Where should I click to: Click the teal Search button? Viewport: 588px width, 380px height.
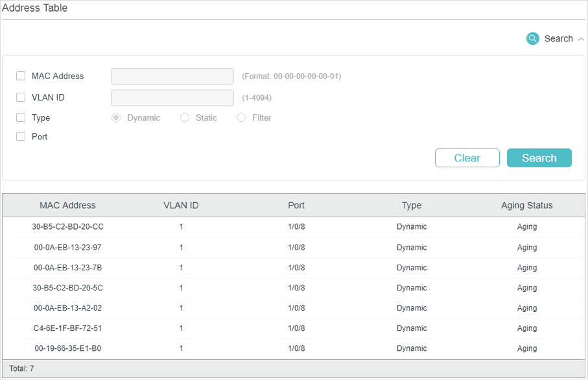(x=539, y=158)
